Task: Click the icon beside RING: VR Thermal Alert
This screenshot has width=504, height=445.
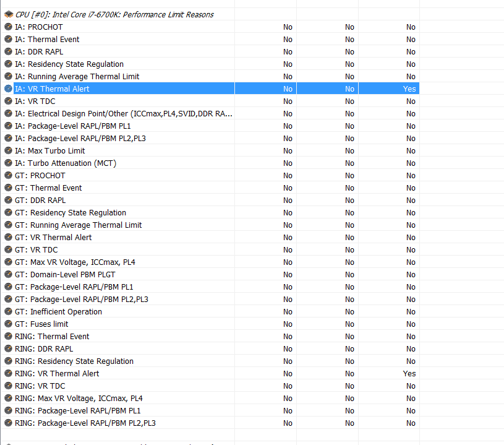Action: tap(9, 374)
